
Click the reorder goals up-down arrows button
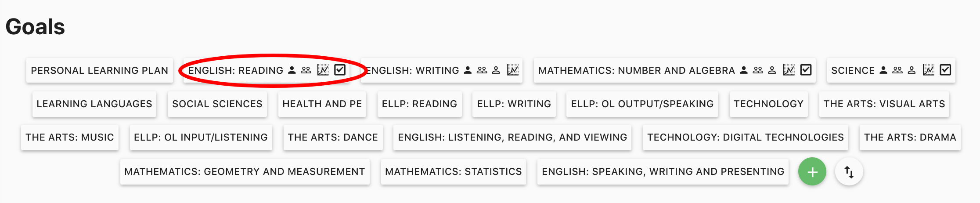click(x=849, y=172)
